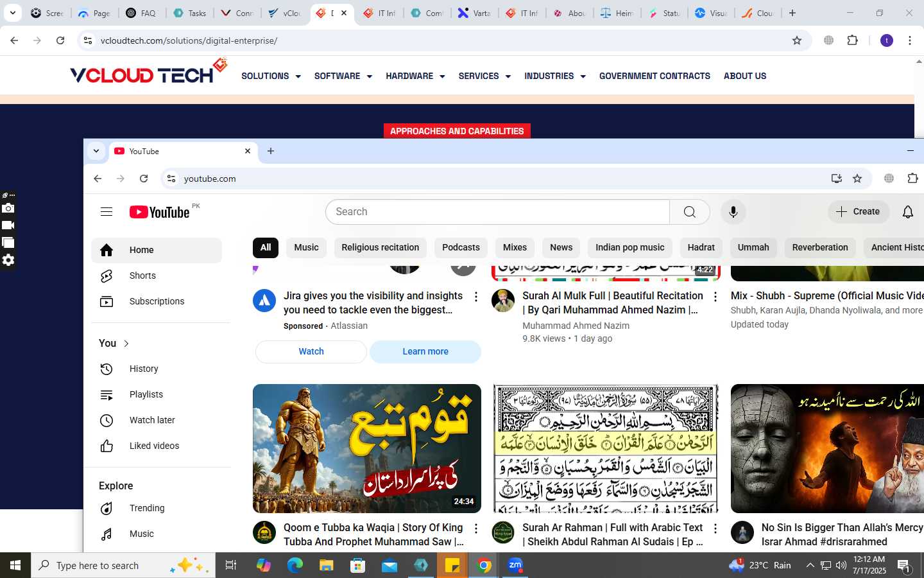
Task: Open Playlists in sidebar
Action: 157,394
